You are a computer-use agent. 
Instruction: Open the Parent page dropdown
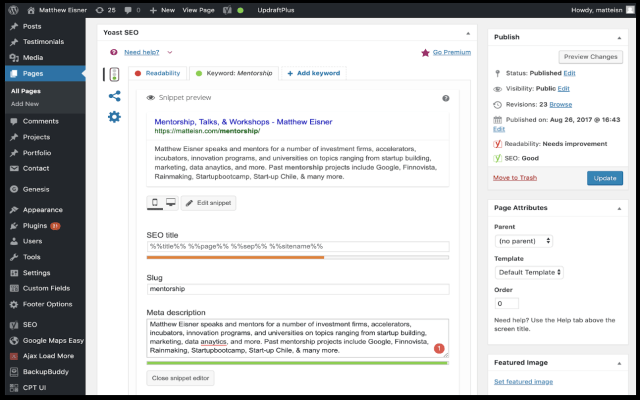[x=524, y=241]
